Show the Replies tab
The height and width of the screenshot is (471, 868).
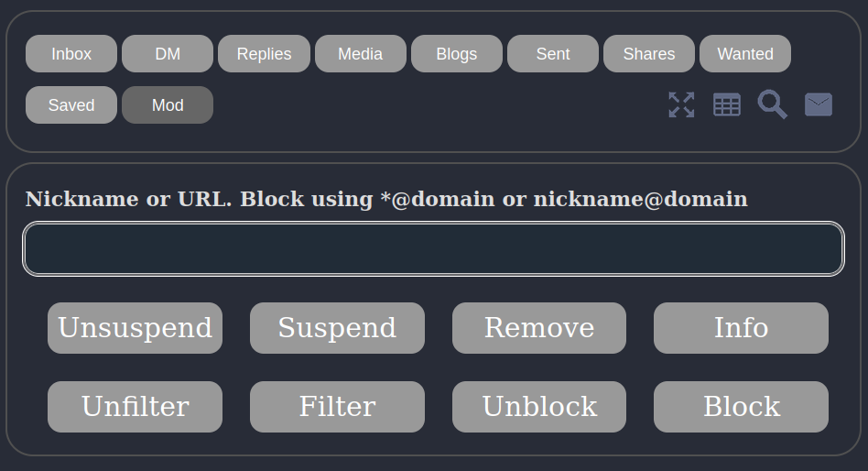pyautogui.click(x=264, y=54)
